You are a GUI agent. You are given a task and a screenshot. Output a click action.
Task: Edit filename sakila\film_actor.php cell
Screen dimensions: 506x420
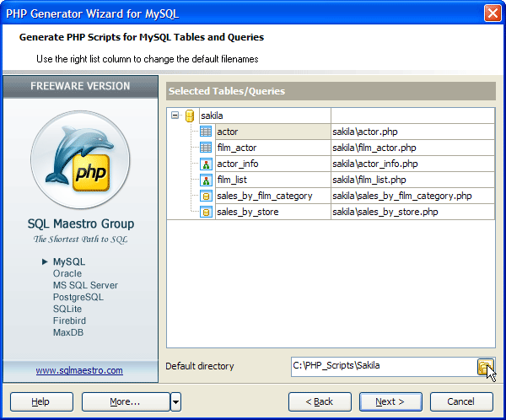[412, 148]
